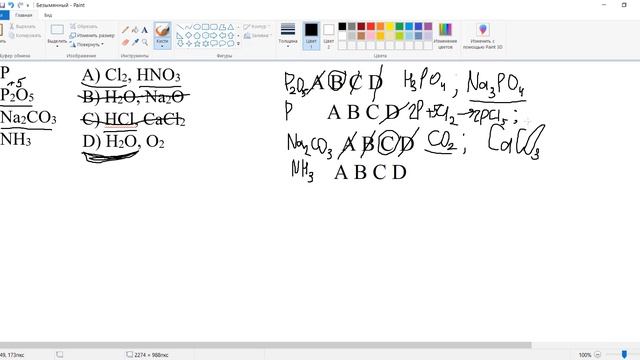Expand the shapes gallery with the More arrow

coord(238,44)
